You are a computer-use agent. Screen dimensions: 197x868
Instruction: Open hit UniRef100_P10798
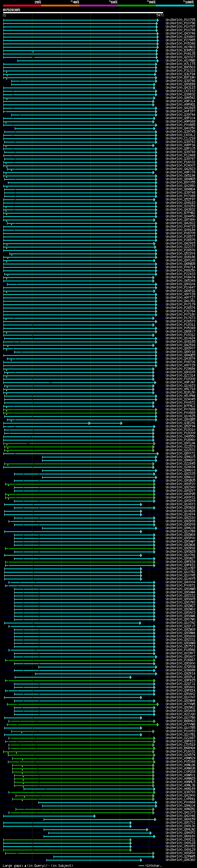180,30
